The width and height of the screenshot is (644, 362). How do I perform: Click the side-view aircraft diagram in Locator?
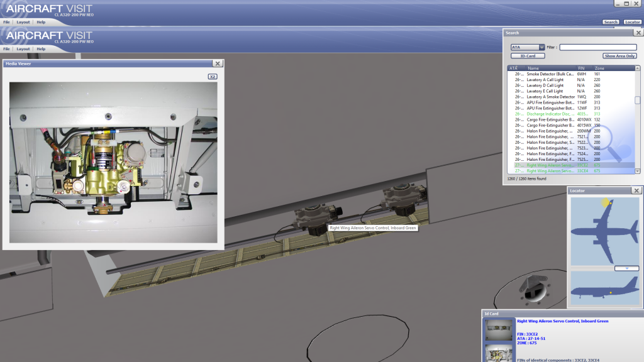coord(605,288)
